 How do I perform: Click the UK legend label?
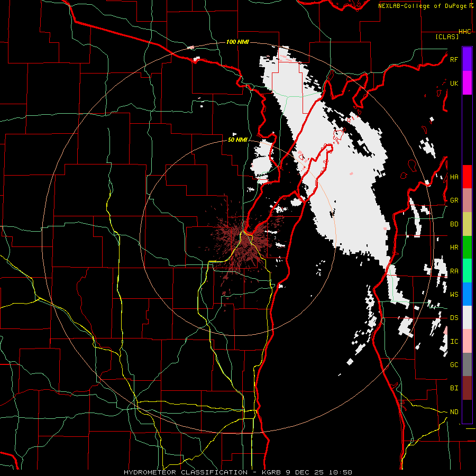click(454, 83)
